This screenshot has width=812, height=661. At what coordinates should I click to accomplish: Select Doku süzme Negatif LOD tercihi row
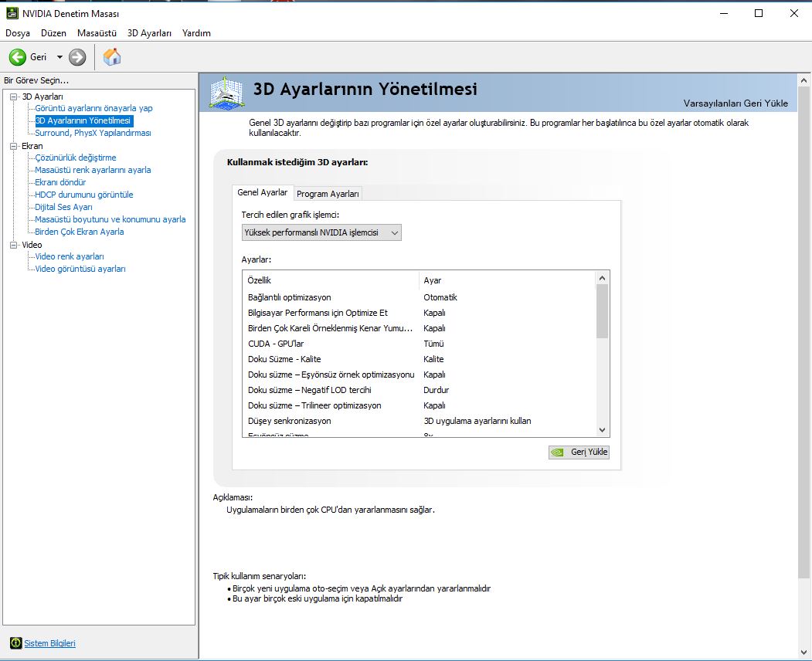pos(420,390)
